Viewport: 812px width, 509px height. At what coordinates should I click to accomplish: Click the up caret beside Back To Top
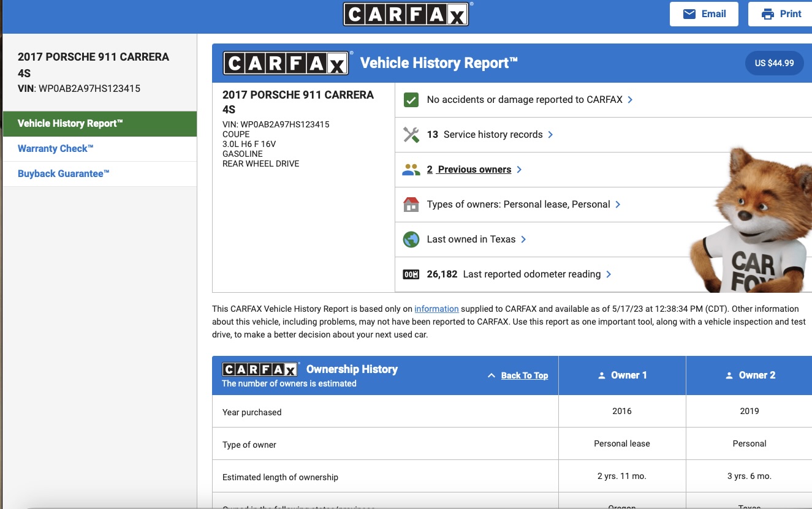click(491, 375)
